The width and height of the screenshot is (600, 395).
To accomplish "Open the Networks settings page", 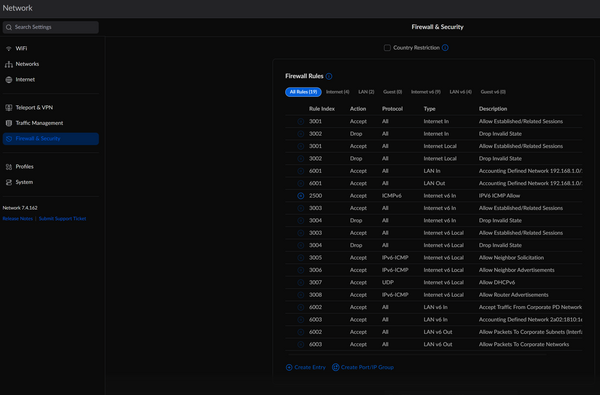I will click(27, 64).
